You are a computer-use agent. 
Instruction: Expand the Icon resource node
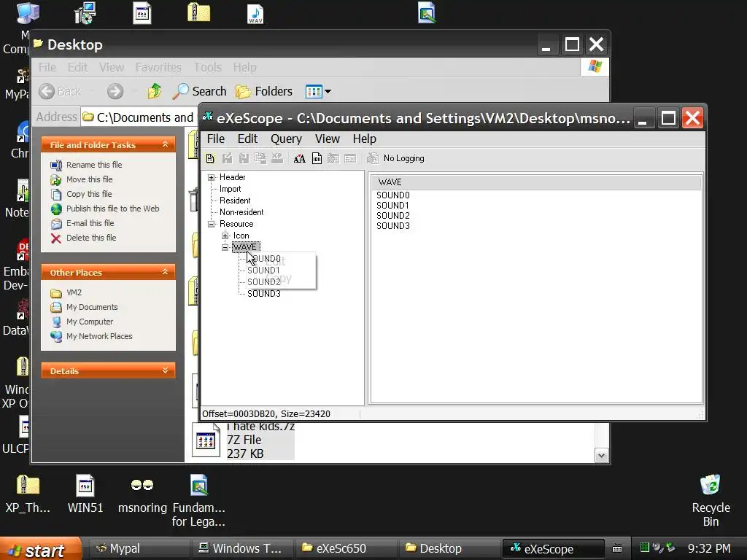(x=225, y=236)
